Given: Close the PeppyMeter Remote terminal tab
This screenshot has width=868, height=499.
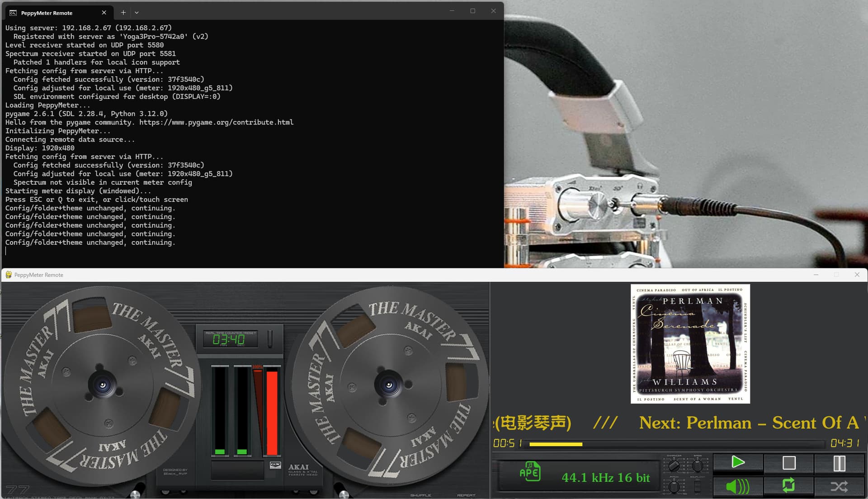Looking at the screenshot, I should coord(104,13).
